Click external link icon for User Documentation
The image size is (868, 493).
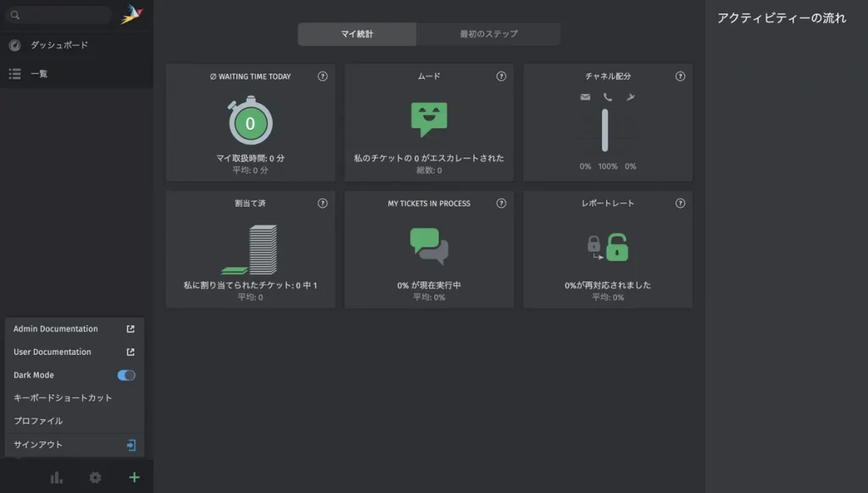pos(131,352)
